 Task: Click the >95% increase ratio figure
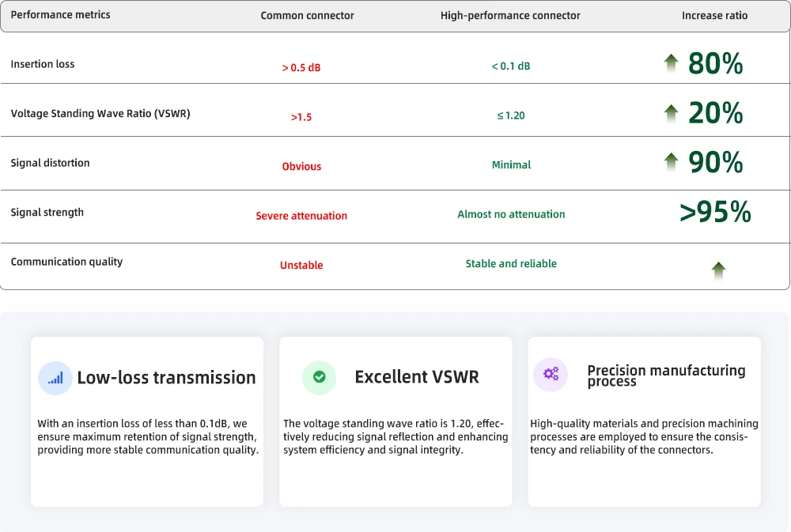(x=715, y=212)
